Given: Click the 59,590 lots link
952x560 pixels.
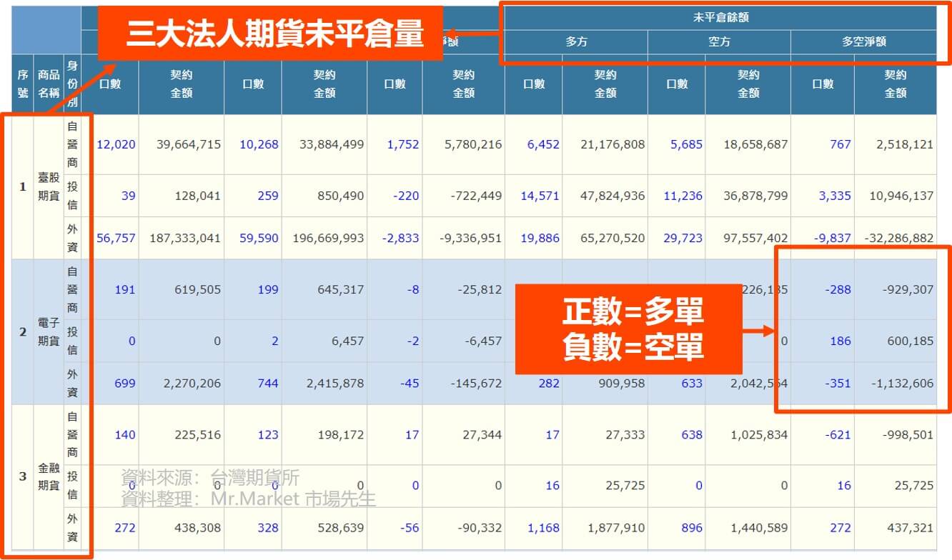Looking at the screenshot, I should point(259,239).
